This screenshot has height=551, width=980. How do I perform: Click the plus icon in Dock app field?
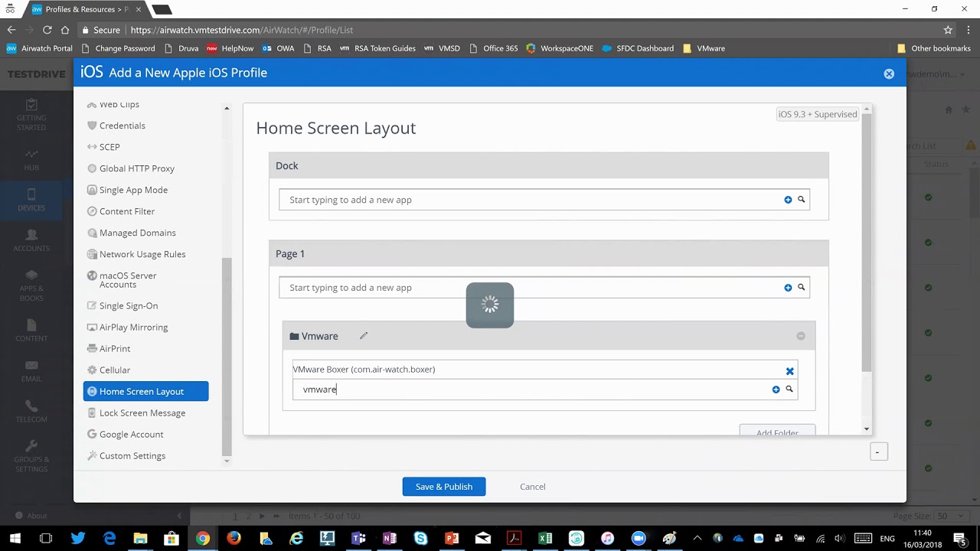click(788, 200)
